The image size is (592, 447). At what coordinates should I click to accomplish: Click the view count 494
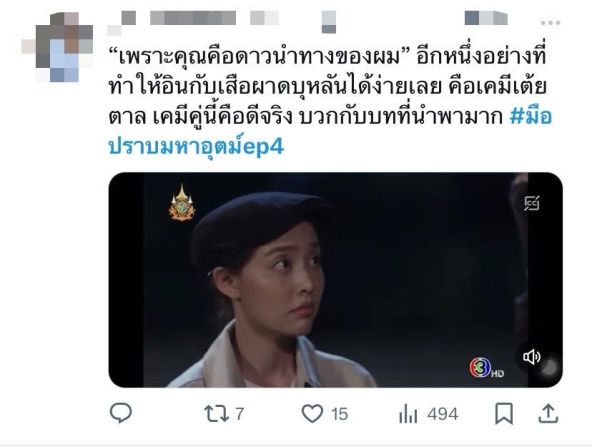coord(443,414)
